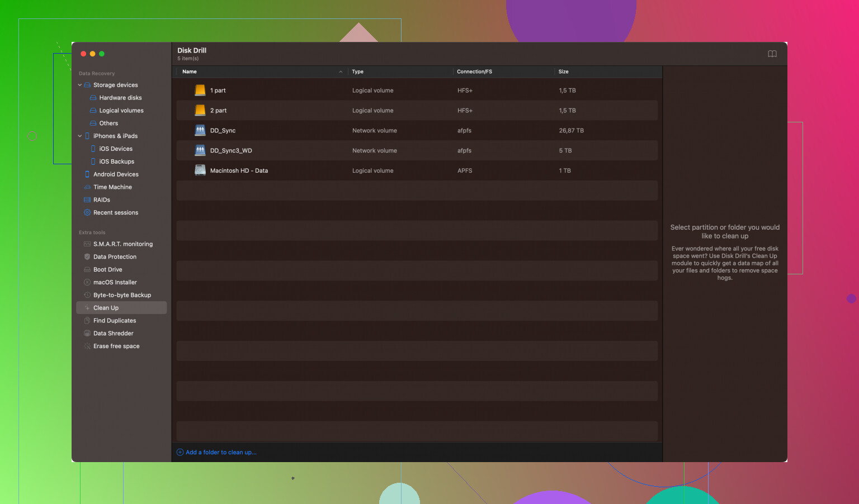
Task: Click the DD_Sync network volume icon
Action: (200, 130)
